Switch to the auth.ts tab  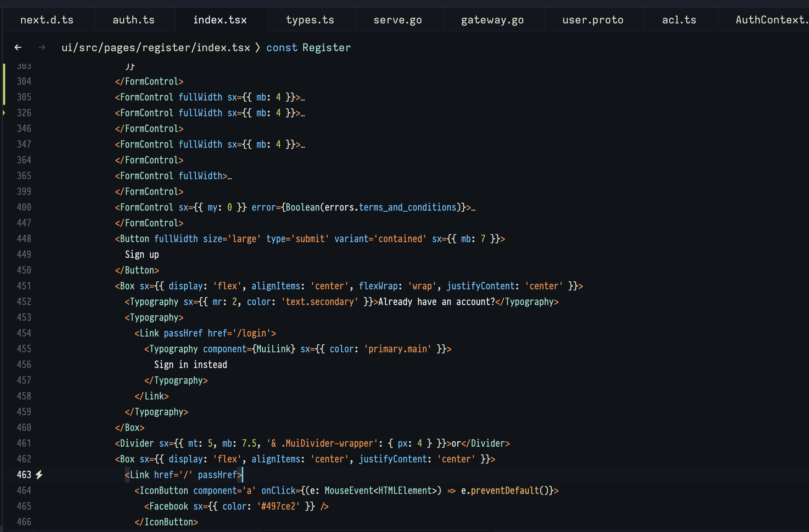click(134, 20)
